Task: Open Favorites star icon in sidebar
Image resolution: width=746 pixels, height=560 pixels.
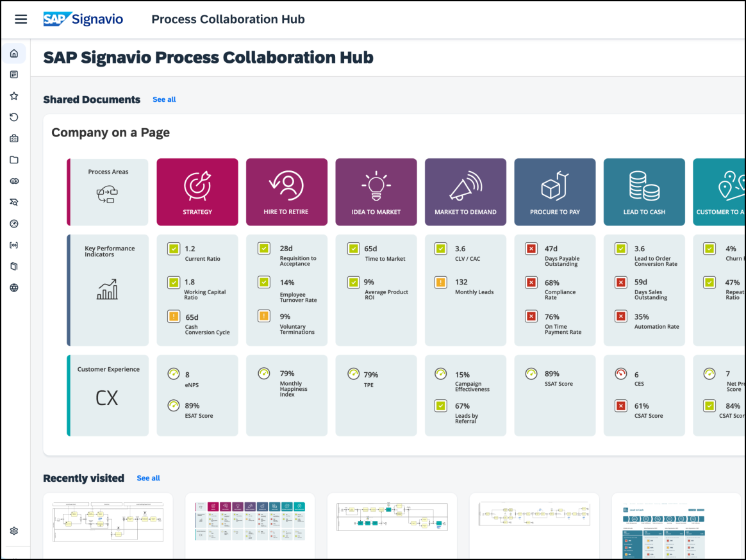Action: (14, 96)
